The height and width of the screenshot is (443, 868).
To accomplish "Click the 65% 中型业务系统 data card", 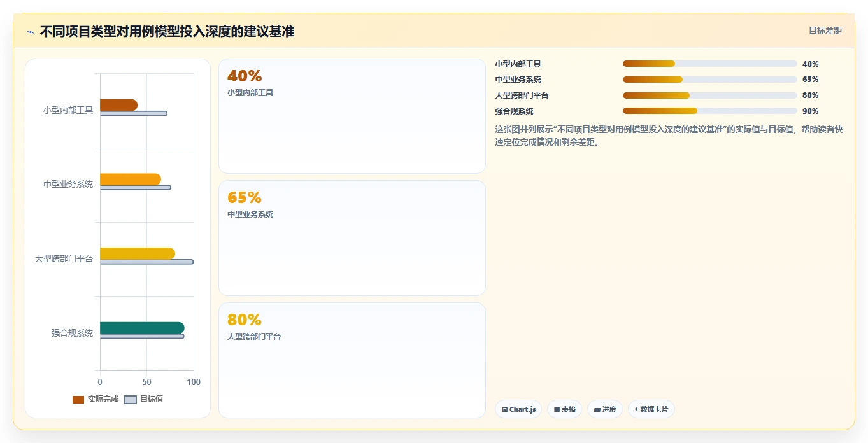I will pyautogui.click(x=352, y=238).
